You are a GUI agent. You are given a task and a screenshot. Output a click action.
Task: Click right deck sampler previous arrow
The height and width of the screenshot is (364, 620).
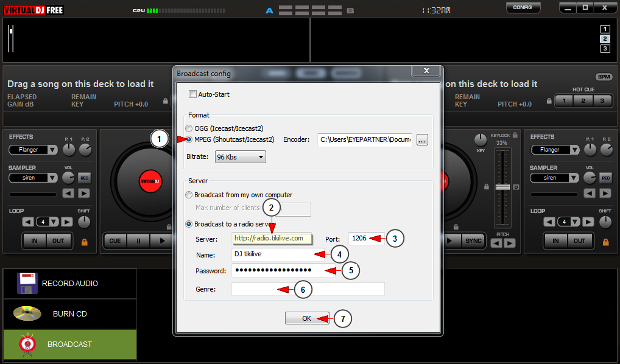coord(590,194)
